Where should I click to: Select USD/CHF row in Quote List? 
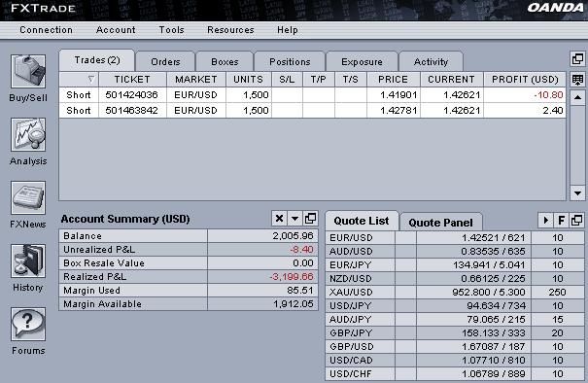pyautogui.click(x=455, y=374)
